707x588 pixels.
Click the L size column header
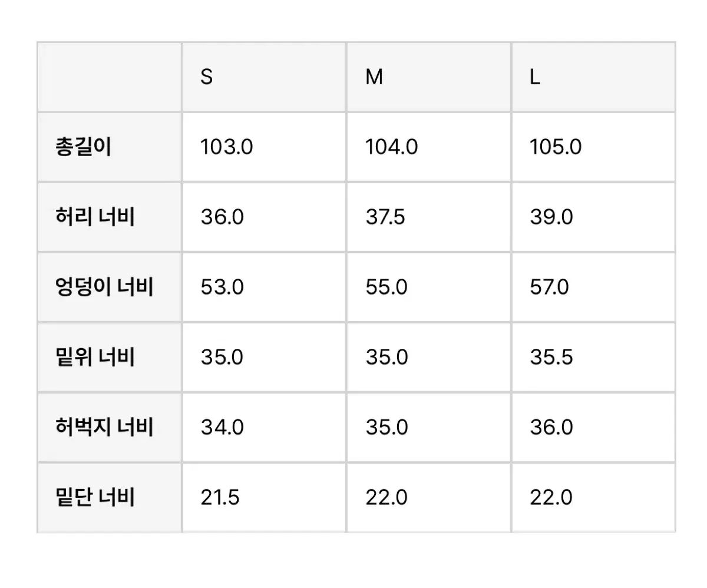pyautogui.click(x=593, y=77)
